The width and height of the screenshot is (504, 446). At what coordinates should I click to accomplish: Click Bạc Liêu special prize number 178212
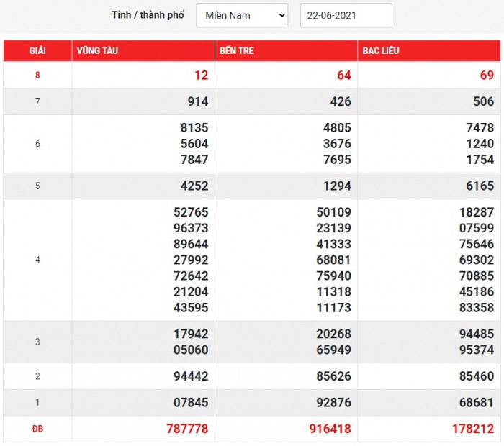472,429
